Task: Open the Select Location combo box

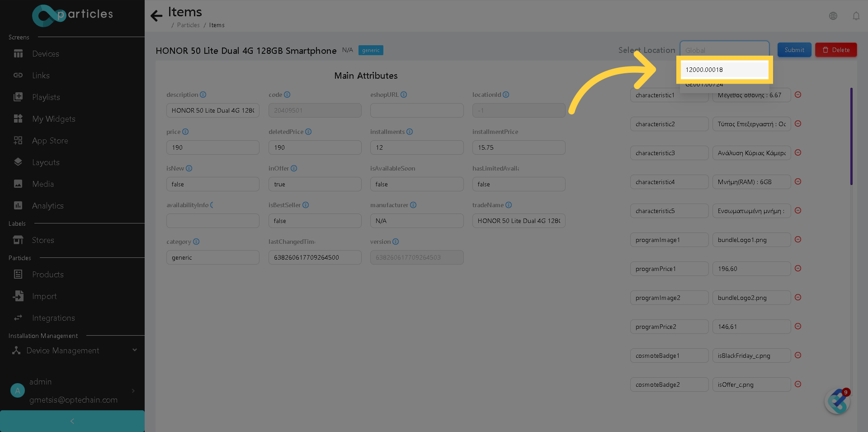Action: [x=724, y=50]
